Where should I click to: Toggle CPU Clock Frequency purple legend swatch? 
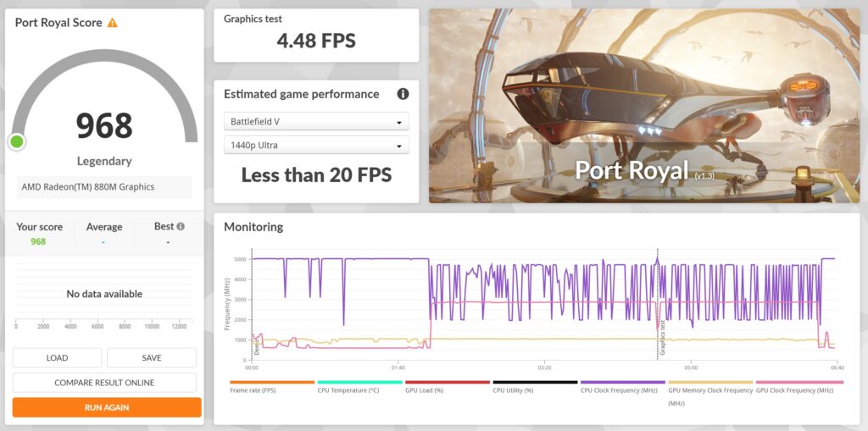coord(623,382)
